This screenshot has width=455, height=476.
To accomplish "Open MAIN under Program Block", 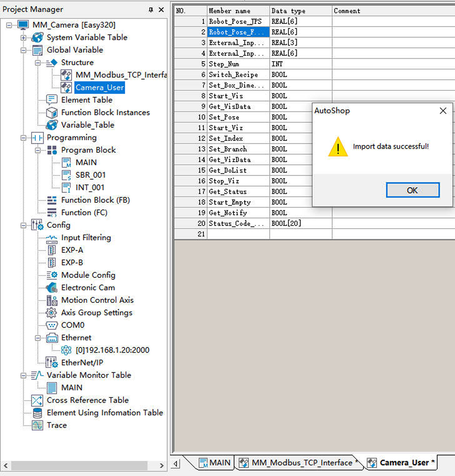I will [86, 163].
